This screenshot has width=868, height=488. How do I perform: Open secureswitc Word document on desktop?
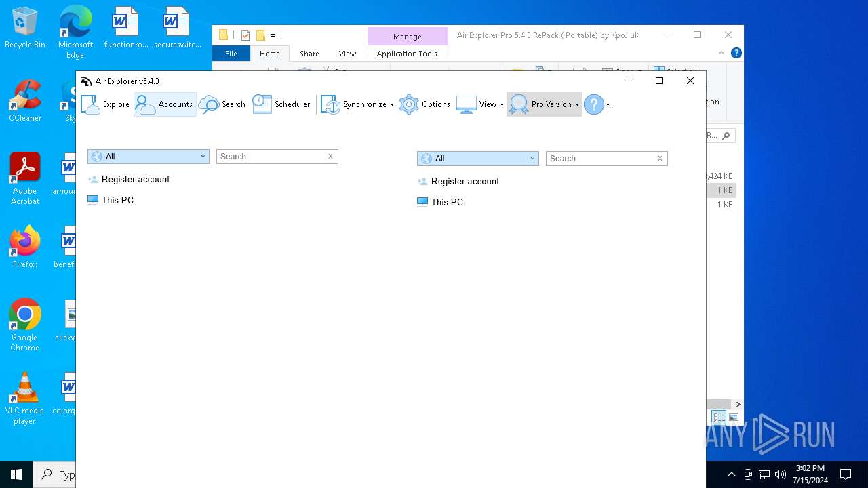coord(177,28)
